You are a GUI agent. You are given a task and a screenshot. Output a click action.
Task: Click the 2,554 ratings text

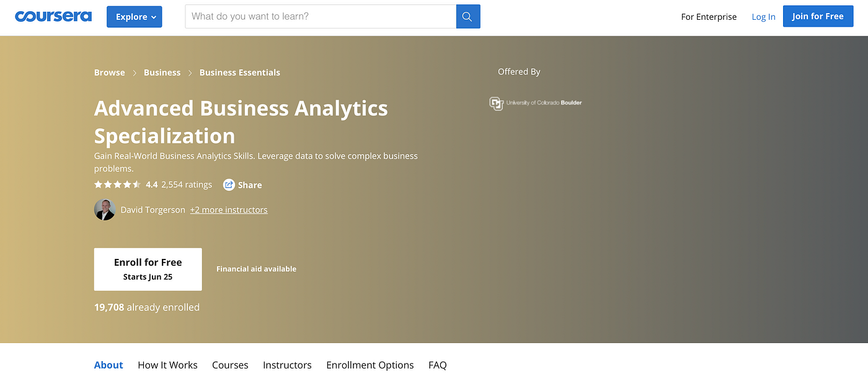187,185
